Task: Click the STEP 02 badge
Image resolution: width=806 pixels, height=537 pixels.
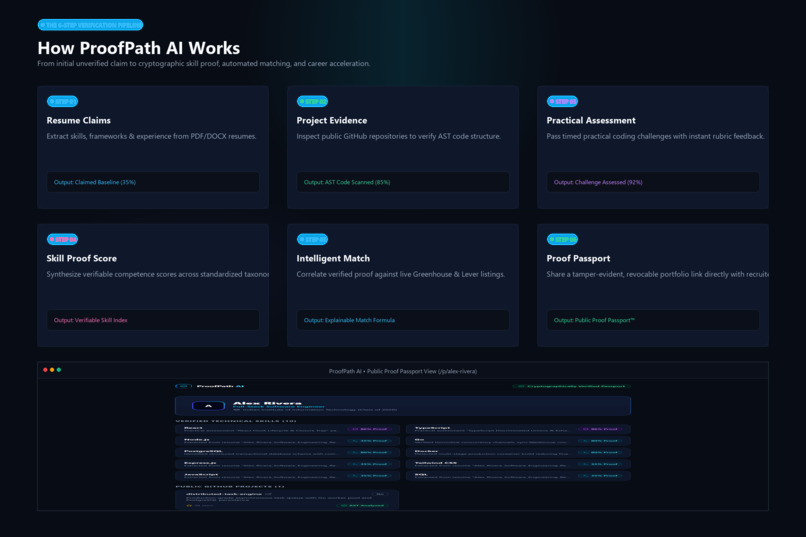Action: (313, 101)
